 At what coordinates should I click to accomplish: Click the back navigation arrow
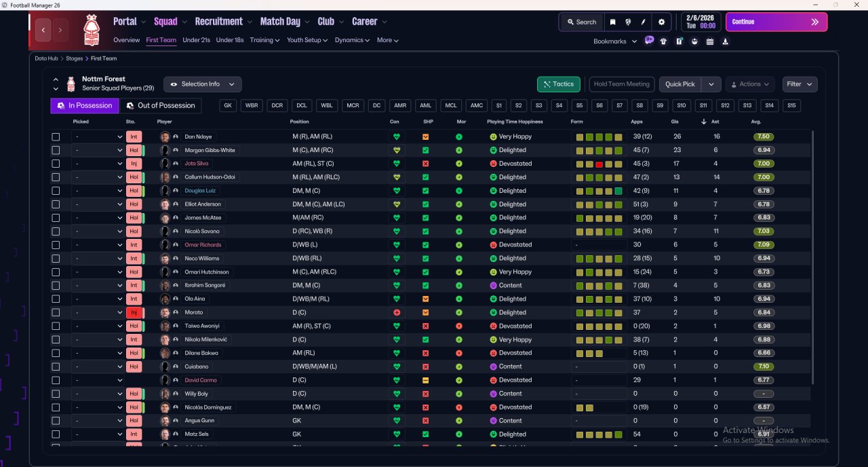tap(44, 30)
